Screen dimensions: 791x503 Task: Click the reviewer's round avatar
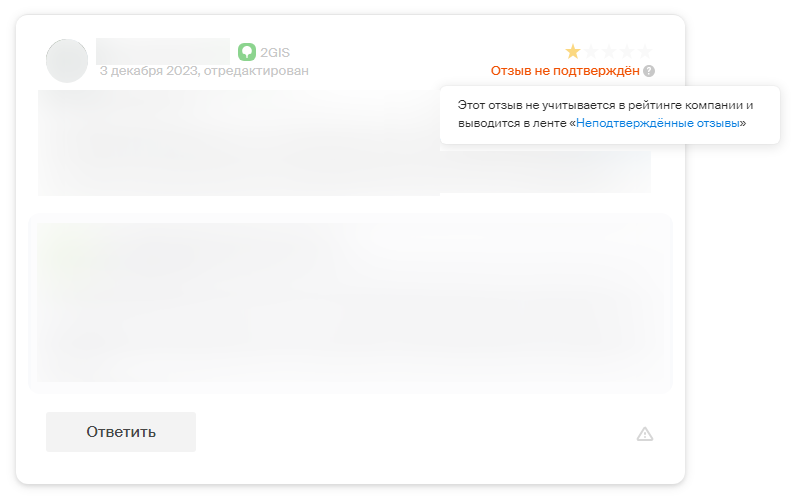[x=67, y=61]
